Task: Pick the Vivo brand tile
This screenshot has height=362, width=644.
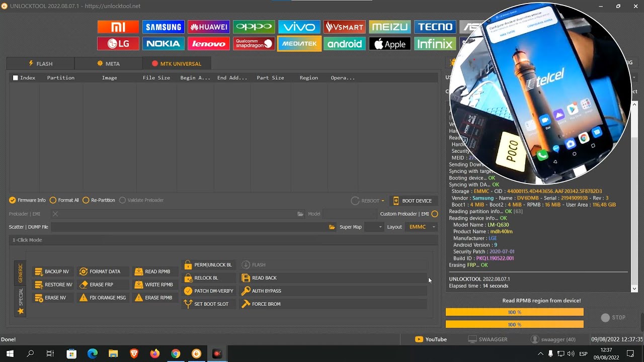Action: (x=299, y=27)
